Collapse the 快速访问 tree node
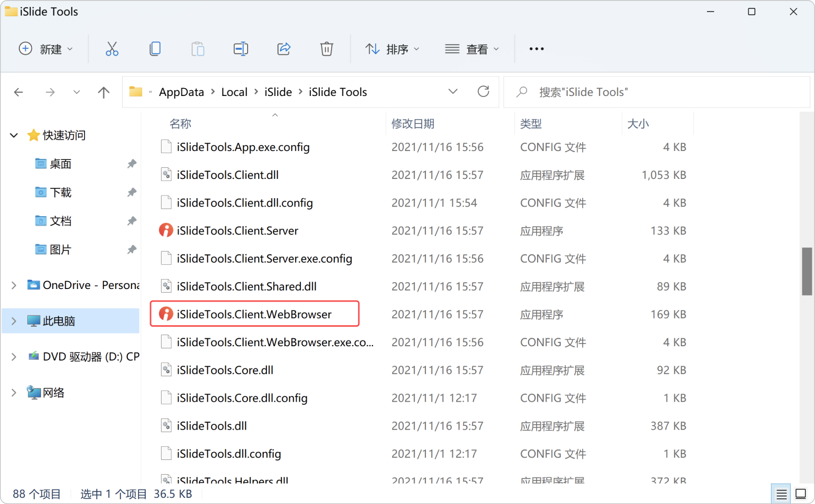 point(14,135)
